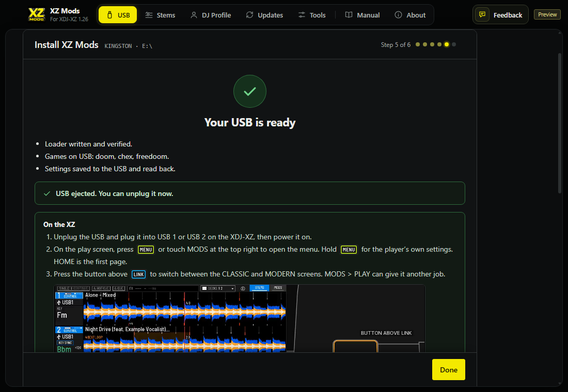
Task: Click the sliders icon beside Stems
Action: pos(149,15)
